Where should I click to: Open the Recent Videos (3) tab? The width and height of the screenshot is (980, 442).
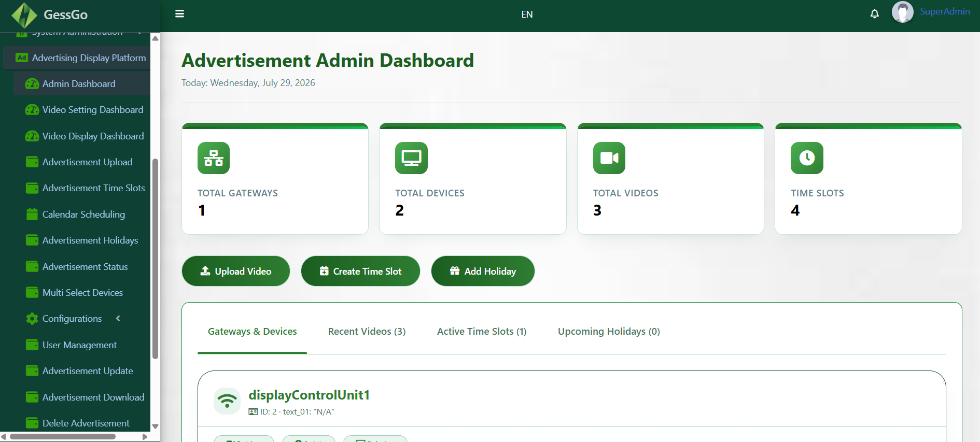tap(367, 332)
